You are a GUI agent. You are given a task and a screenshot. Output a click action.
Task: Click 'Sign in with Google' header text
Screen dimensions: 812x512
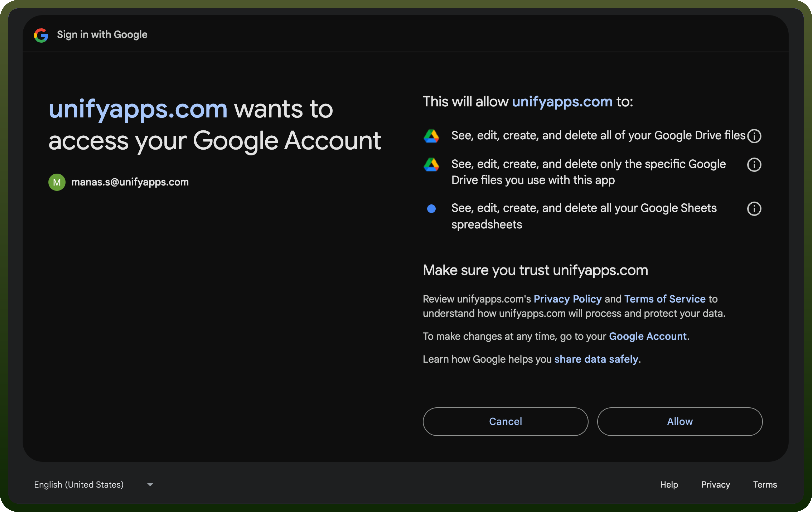(102, 35)
